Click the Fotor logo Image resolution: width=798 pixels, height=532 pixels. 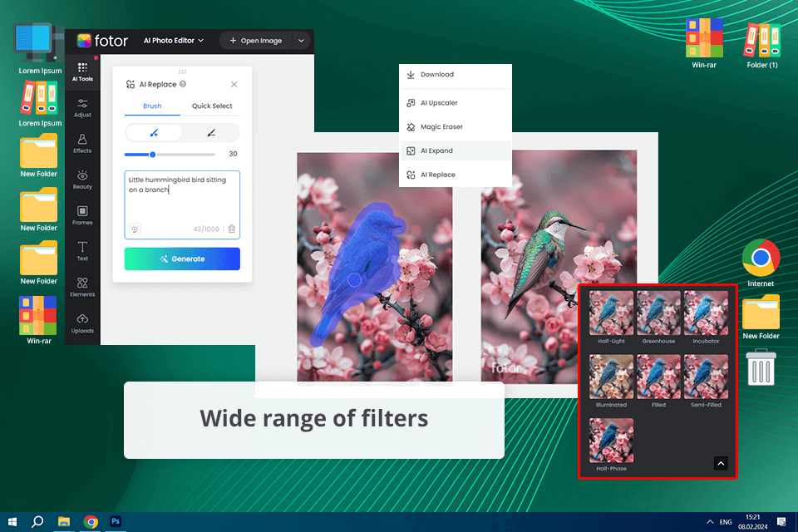[102, 41]
